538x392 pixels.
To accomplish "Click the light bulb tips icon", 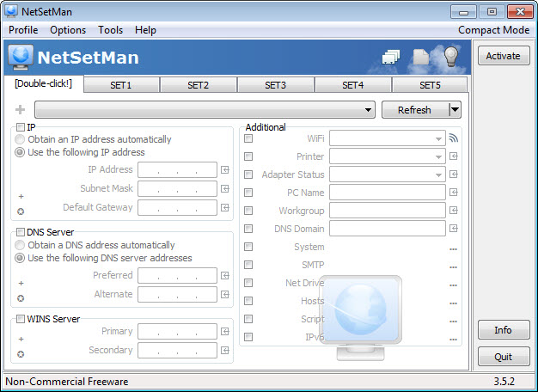I will [451, 56].
